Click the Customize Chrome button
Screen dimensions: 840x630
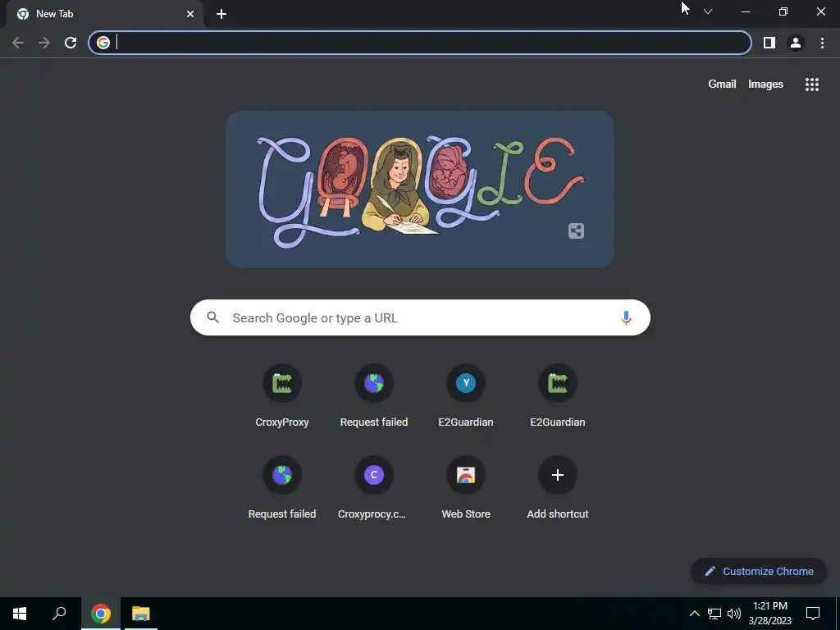pyautogui.click(x=759, y=571)
